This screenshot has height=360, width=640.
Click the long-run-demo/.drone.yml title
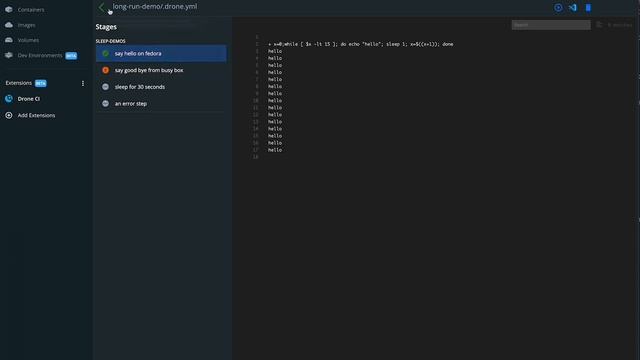pos(155,7)
